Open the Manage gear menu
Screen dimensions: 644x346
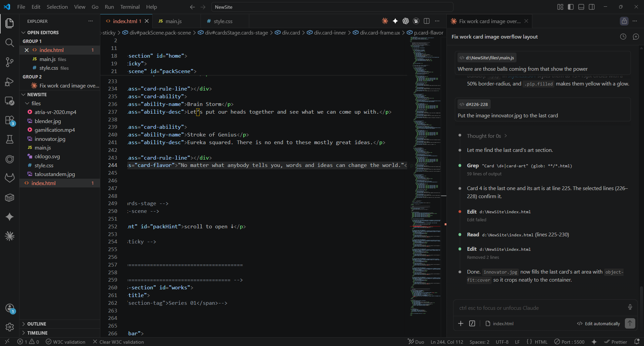tap(10, 327)
